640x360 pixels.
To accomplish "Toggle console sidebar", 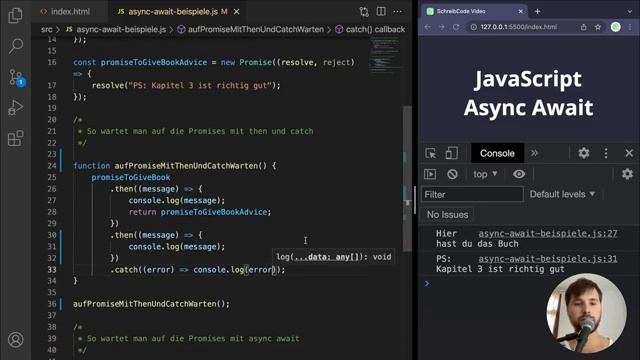I will [x=430, y=174].
